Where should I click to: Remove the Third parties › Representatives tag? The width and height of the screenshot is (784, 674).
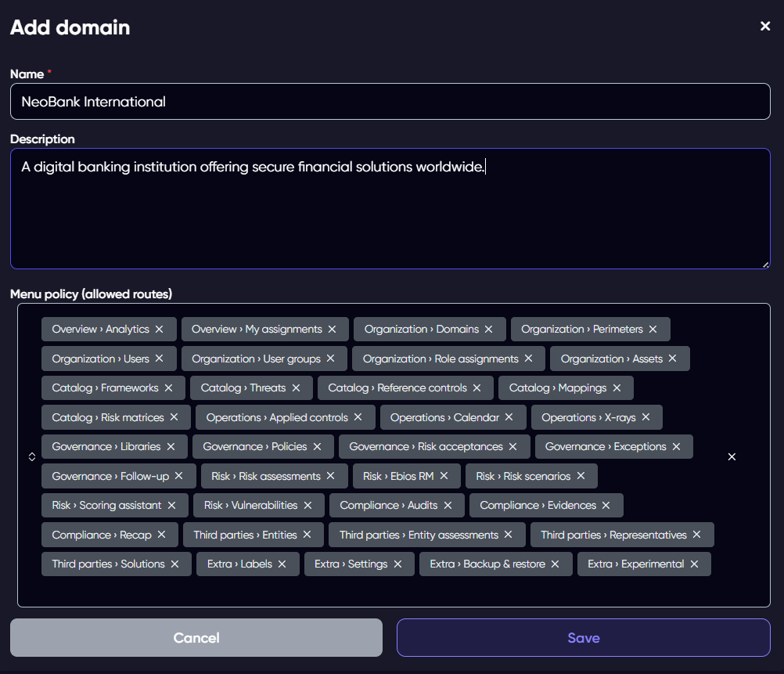point(697,535)
